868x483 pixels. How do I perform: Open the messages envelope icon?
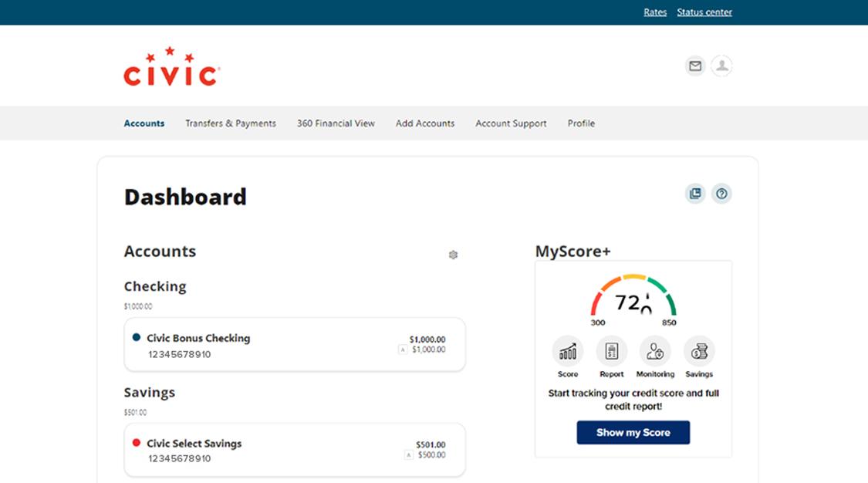click(x=695, y=66)
